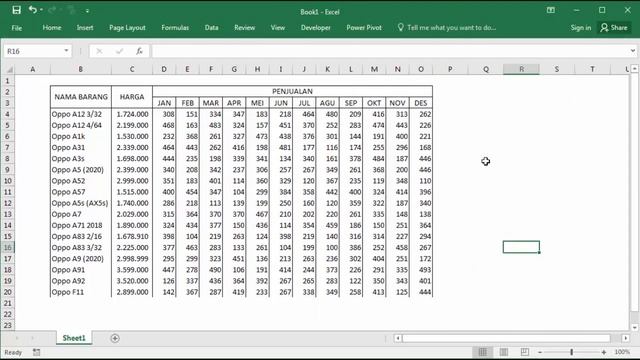
Task: Switch to Page Layout view icon
Action: click(504, 352)
